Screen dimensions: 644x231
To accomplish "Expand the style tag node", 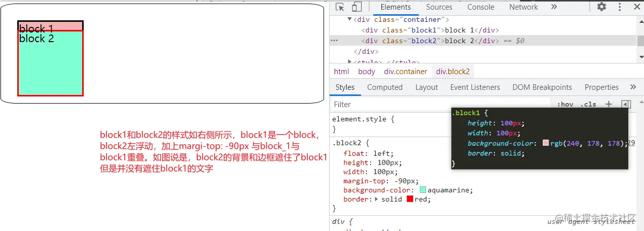I will point(349,61).
